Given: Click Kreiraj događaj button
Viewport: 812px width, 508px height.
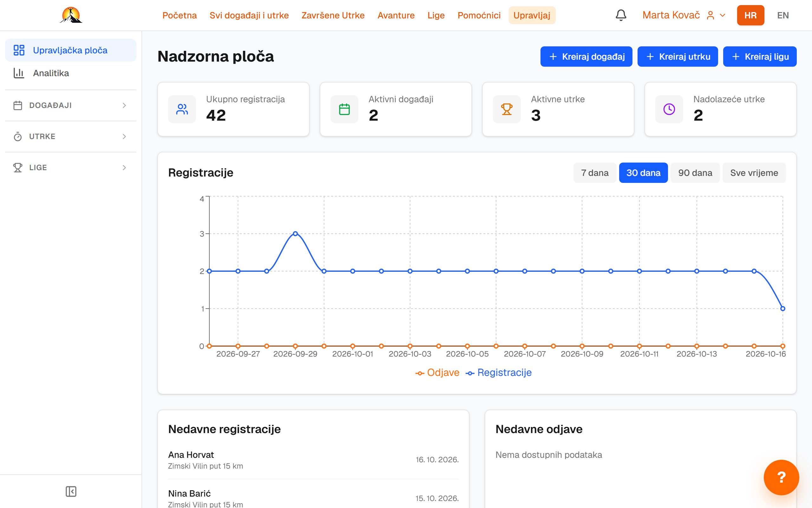Looking at the screenshot, I should point(586,57).
